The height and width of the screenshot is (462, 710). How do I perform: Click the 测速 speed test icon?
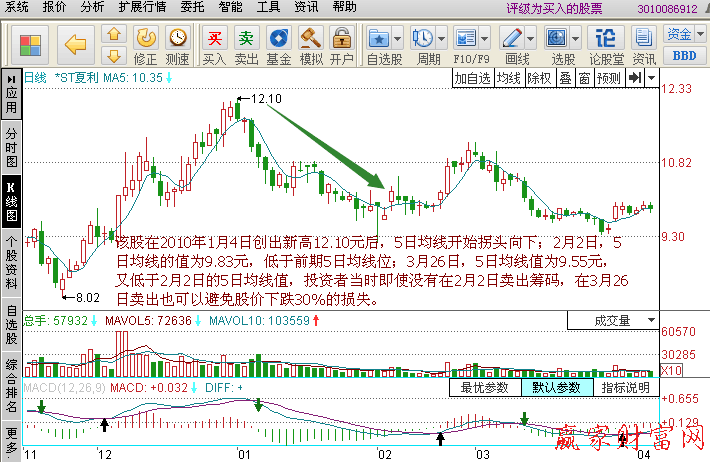click(177, 45)
